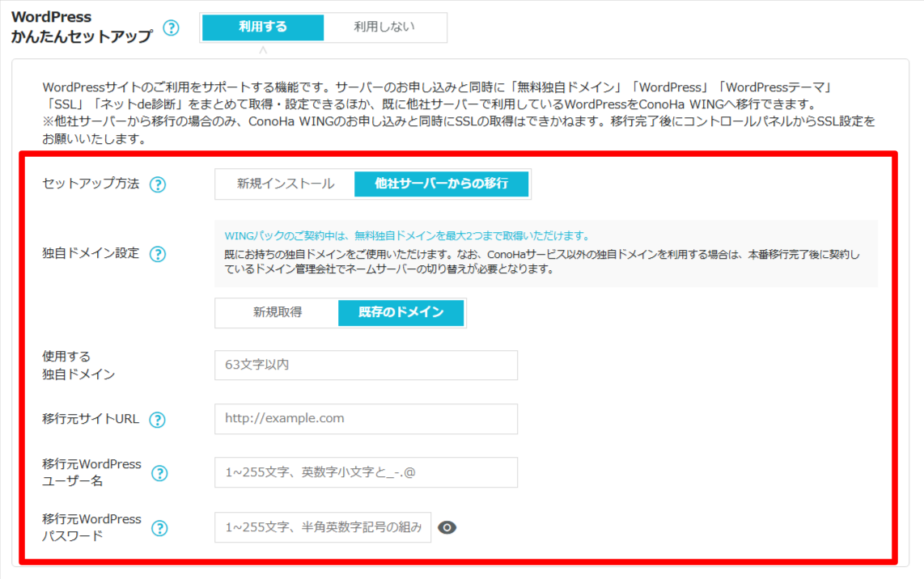Screen dimensions: 924x579
Task: Click the WINGパックのご契約中は notice text
Action: point(407,235)
